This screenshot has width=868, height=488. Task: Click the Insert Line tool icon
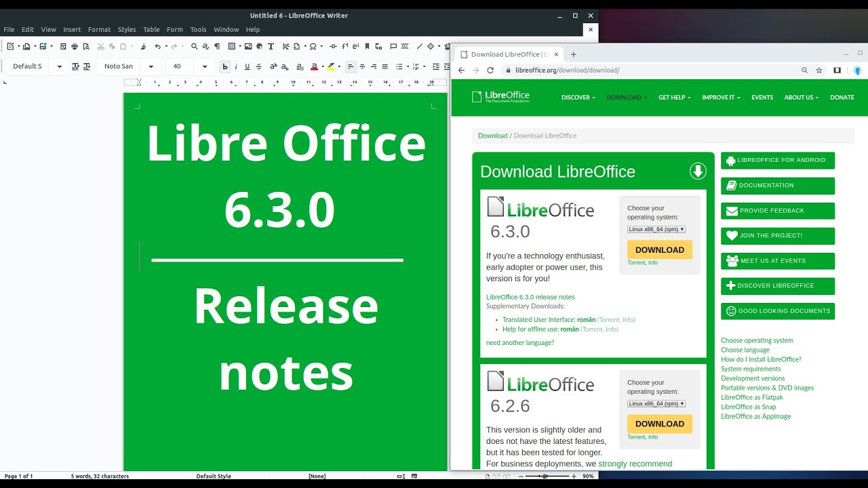point(420,47)
